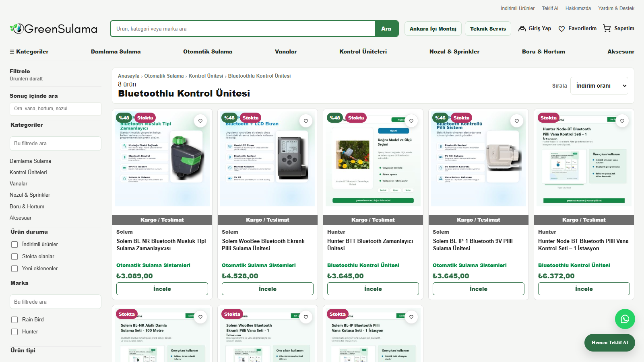Screen dimensions: 644x362
Task: Open Hunter BTT Bluetooth Zamanlayıcı Ünitesi title
Action: [370, 245]
